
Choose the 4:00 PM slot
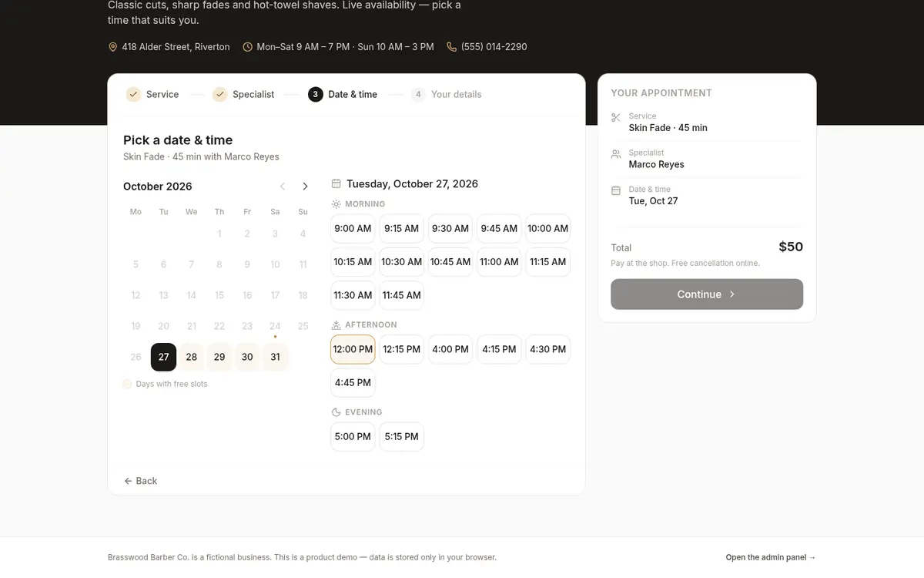[x=450, y=349]
